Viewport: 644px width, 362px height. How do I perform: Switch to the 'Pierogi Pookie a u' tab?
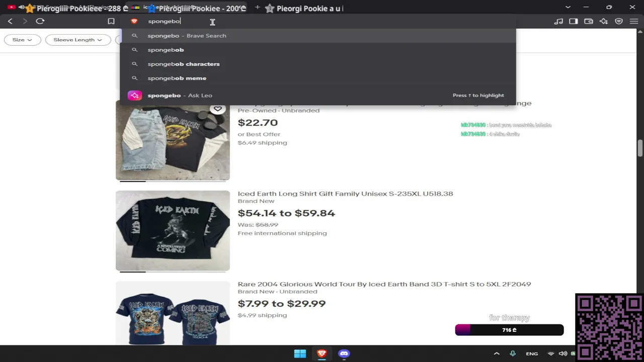[305, 8]
